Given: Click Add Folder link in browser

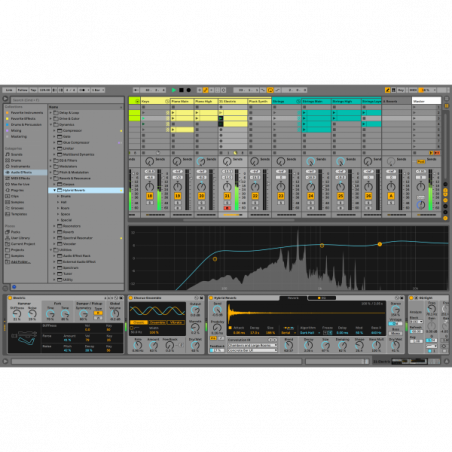Looking at the screenshot, I should [21, 262].
